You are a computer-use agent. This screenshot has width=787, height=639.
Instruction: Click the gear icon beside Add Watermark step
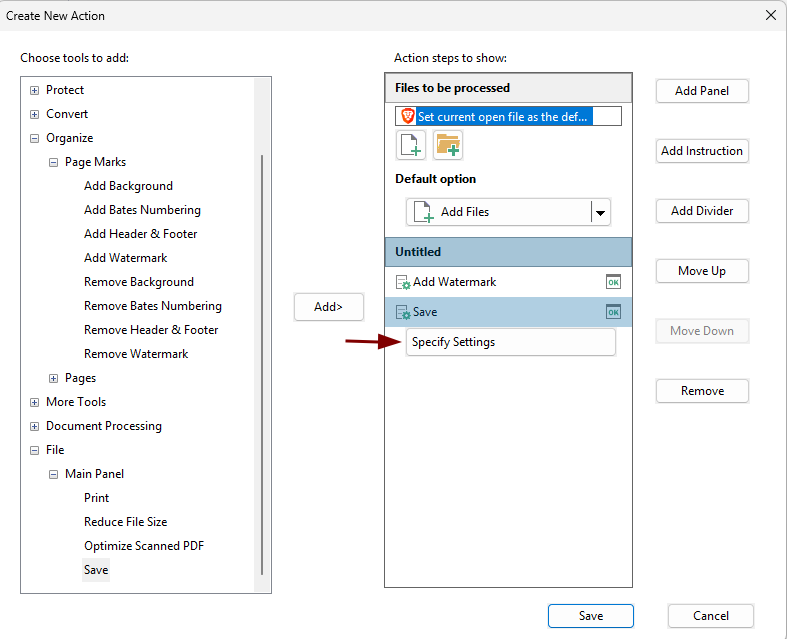tap(404, 283)
